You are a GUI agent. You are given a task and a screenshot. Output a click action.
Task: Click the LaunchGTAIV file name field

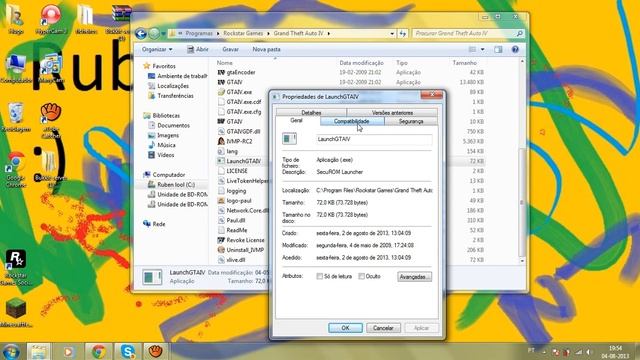374,139
